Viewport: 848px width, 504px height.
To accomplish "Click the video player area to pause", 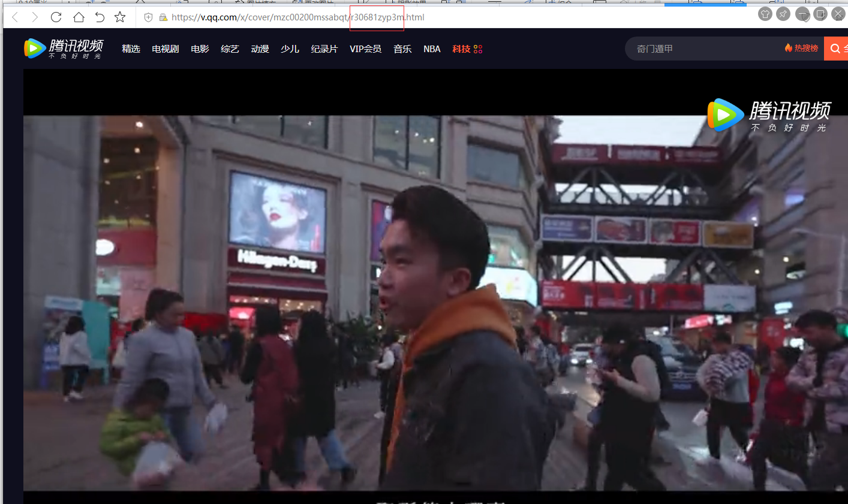I will tap(435, 286).
